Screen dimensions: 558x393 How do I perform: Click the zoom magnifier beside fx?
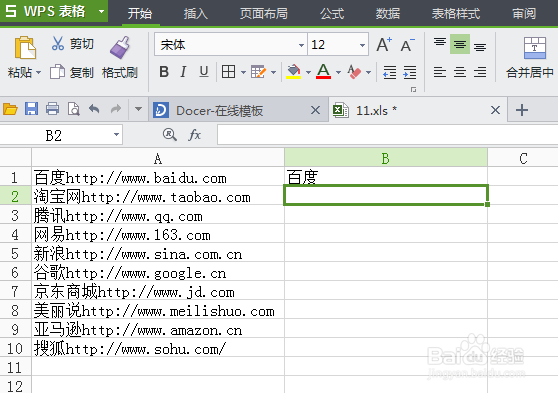pyautogui.click(x=169, y=135)
